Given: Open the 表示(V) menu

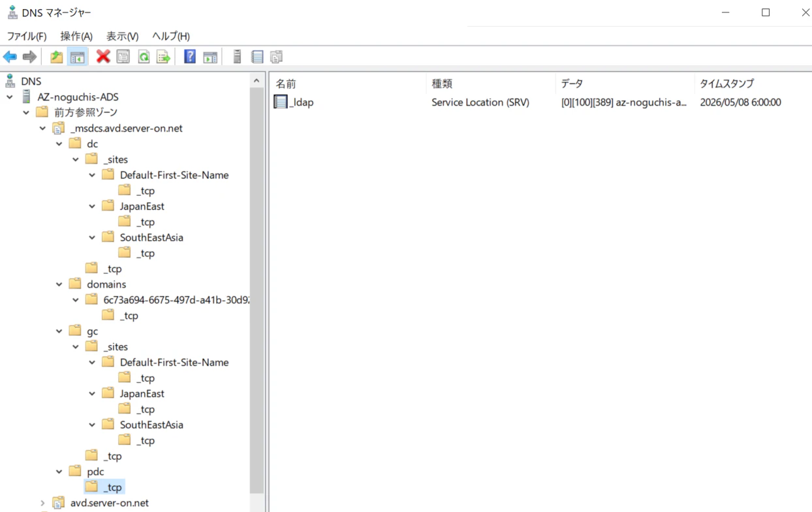Looking at the screenshot, I should [123, 36].
